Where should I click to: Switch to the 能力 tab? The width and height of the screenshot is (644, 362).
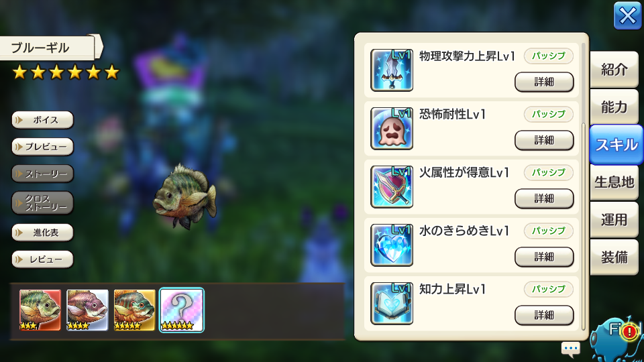pos(614,107)
